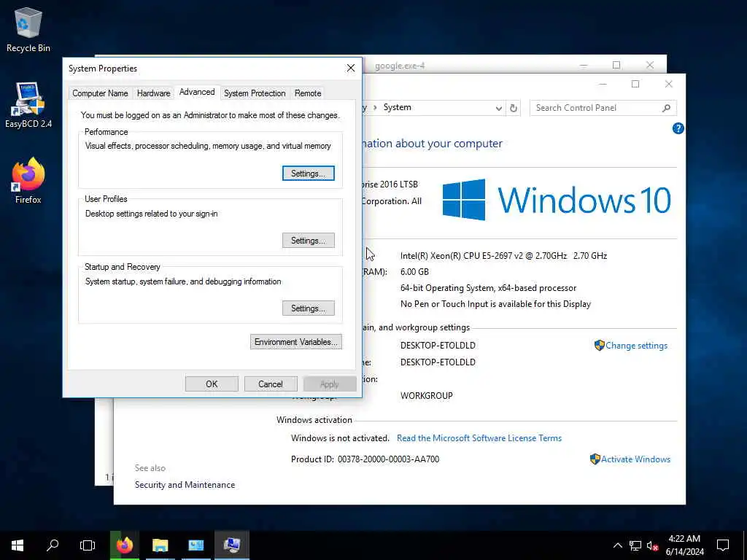Click the Windows Start button
The image size is (747, 560).
[18, 545]
